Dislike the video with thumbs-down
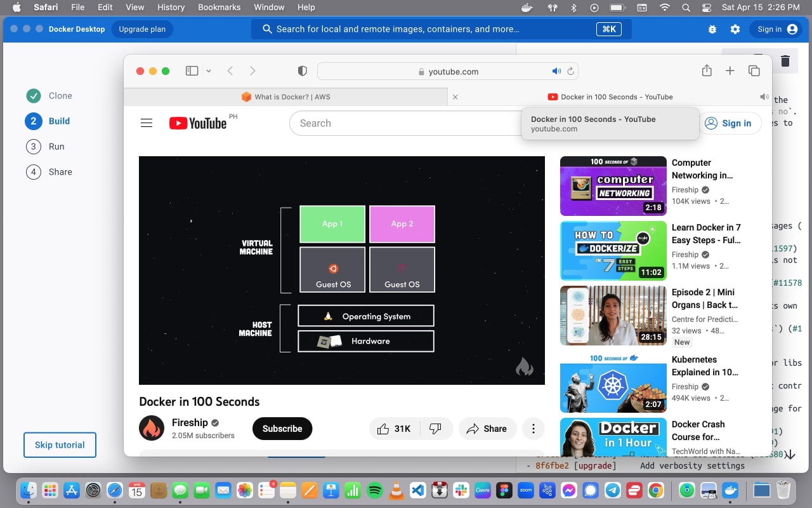 click(435, 429)
